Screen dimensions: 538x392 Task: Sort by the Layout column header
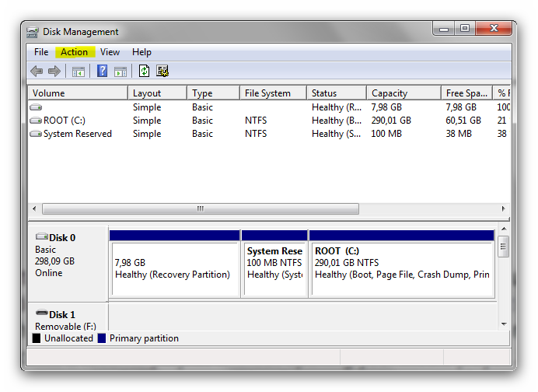[x=158, y=93]
